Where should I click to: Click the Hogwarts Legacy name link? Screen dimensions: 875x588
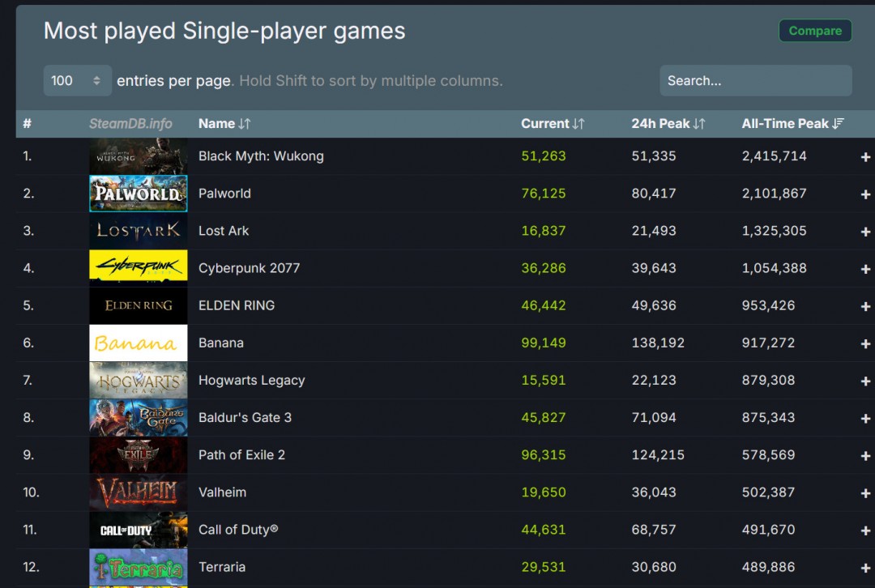[251, 381]
